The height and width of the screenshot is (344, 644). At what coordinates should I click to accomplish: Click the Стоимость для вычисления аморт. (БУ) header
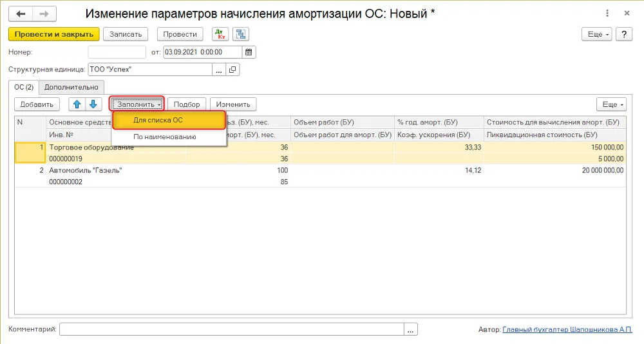tap(555, 122)
